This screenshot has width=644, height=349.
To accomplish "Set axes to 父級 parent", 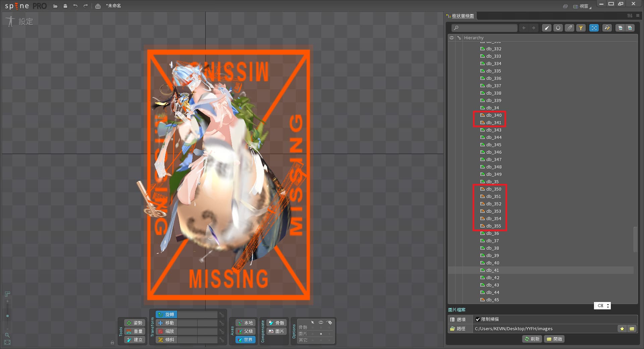I will (246, 331).
